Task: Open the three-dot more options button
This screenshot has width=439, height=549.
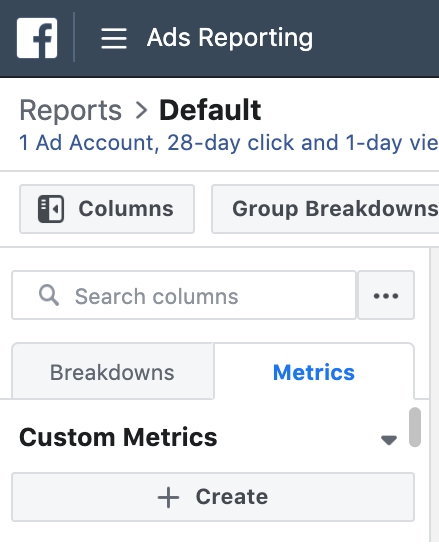Action: click(x=386, y=295)
